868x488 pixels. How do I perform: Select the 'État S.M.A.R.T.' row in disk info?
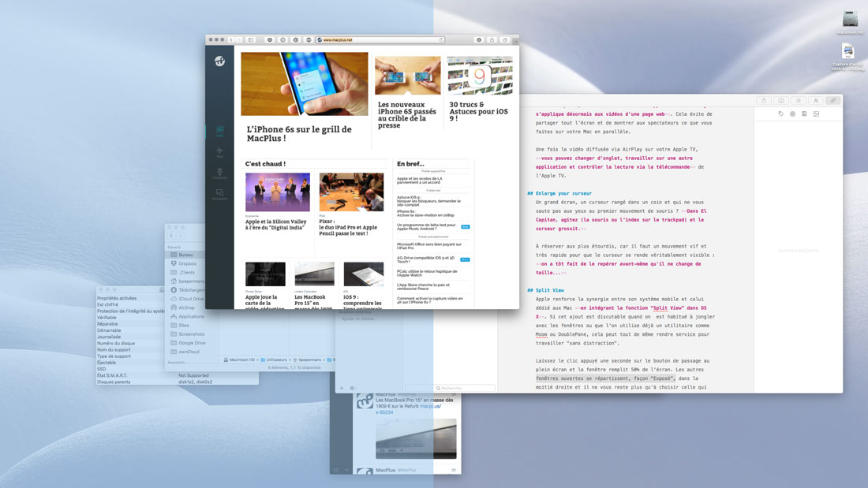pos(177,376)
